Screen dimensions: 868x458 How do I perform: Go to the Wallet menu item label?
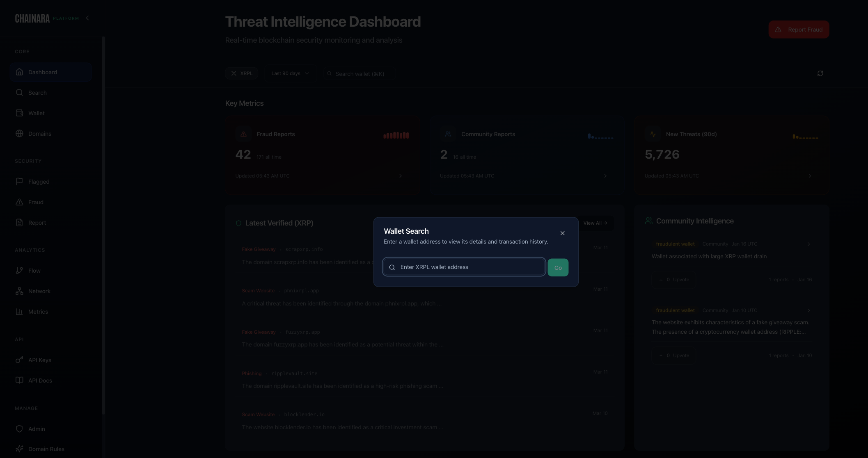coord(37,113)
